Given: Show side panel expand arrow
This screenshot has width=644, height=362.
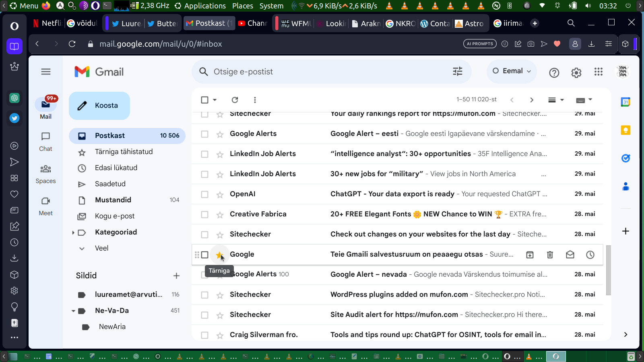Looking at the screenshot, I should (625, 335).
